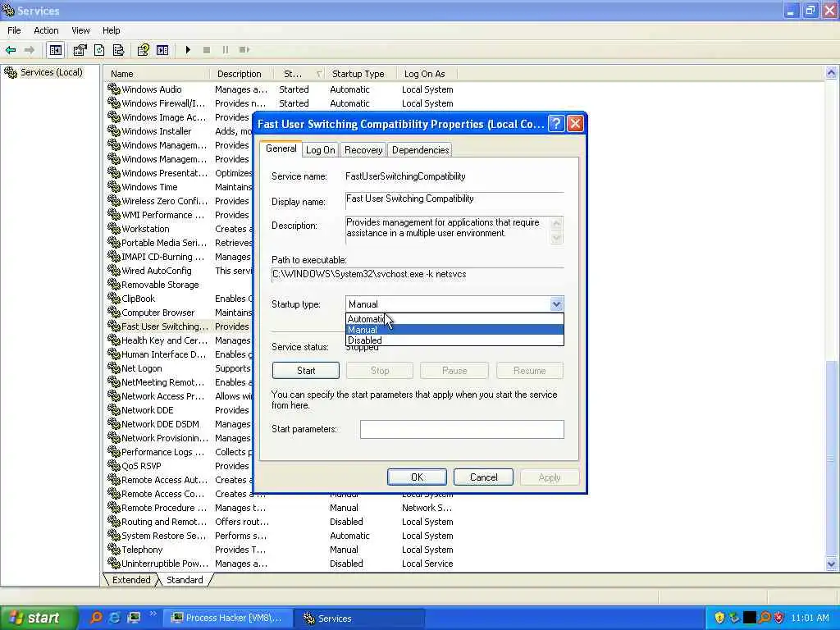
Task: Click the gear icon of Net Logon service
Action: [113, 368]
